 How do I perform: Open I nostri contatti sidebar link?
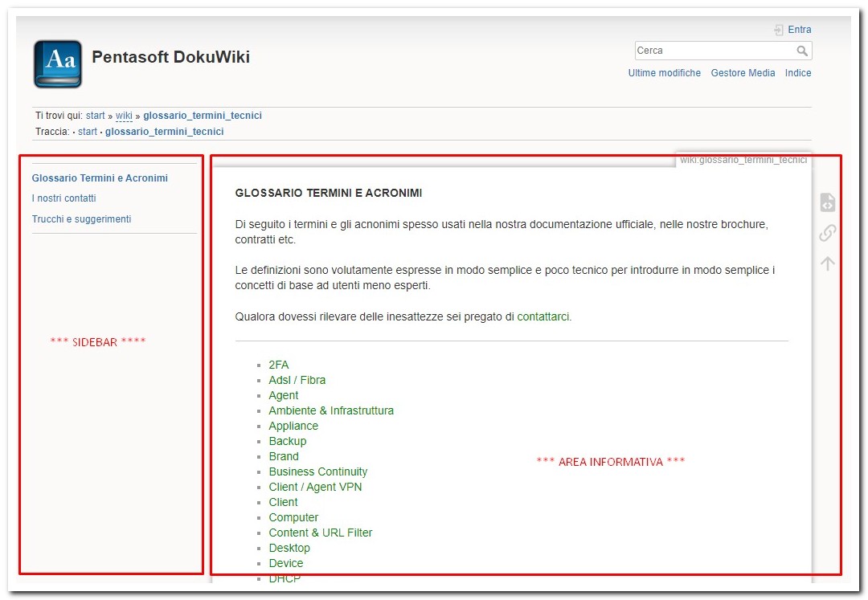63,198
